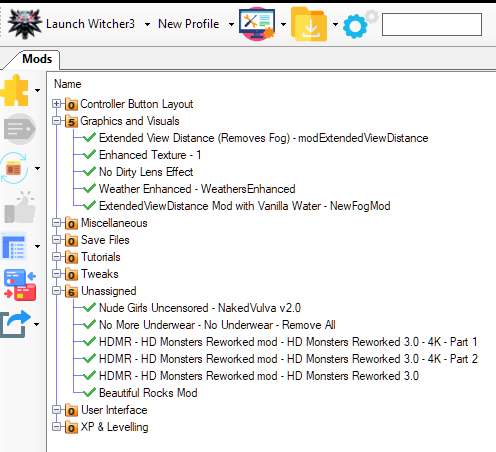Click the download folder icon
496x452 pixels.
[x=309, y=24]
